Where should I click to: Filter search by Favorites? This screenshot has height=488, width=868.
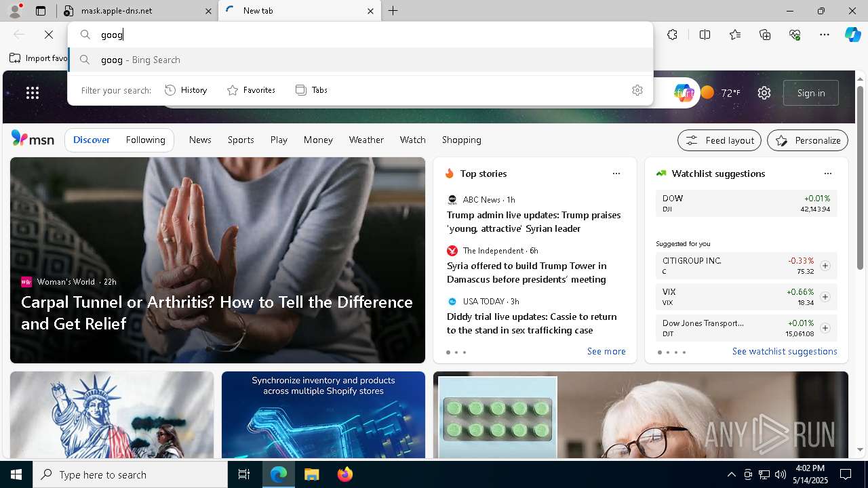(251, 90)
